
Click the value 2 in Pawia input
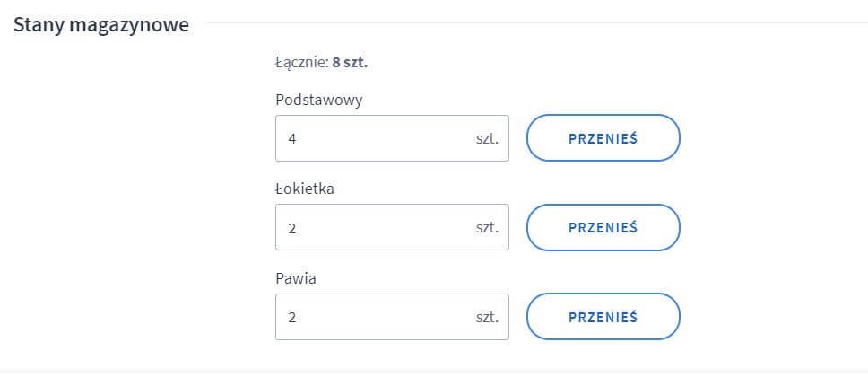click(292, 319)
